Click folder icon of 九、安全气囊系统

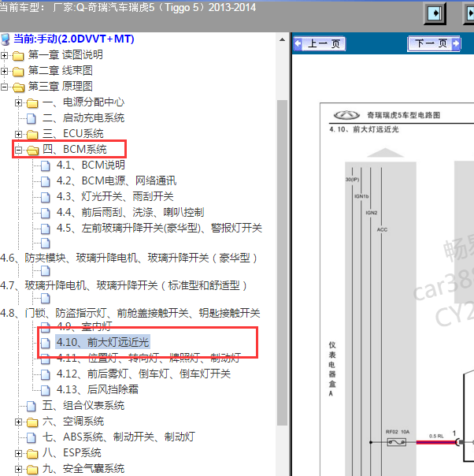coord(32,470)
